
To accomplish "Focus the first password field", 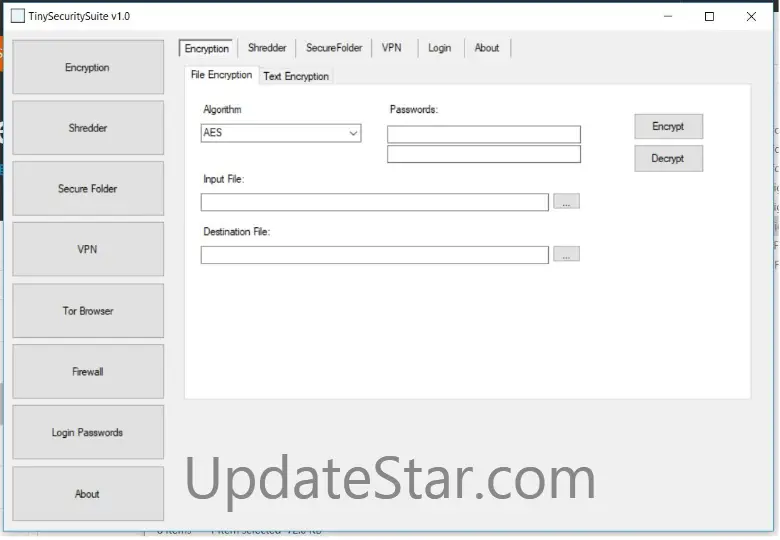I will (x=484, y=134).
